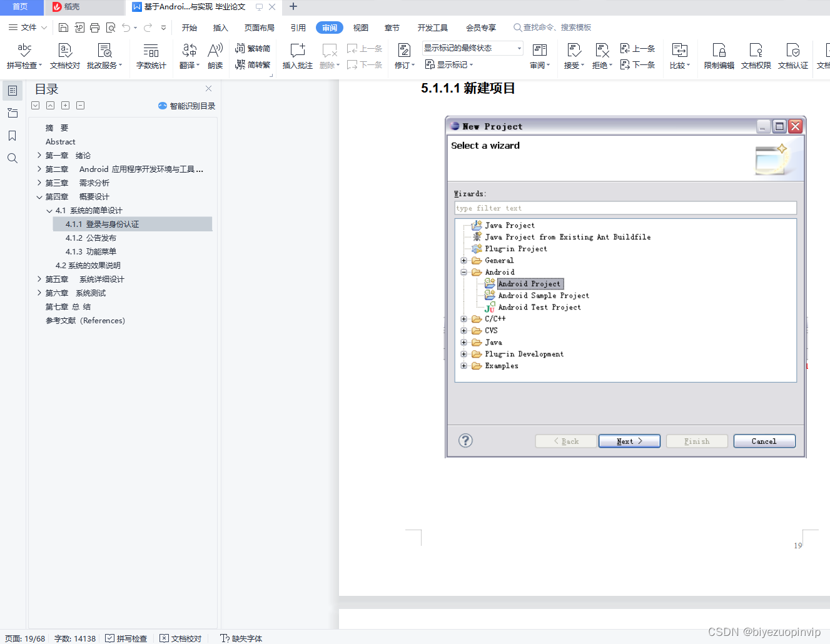The image size is (830, 644).
Task: Click the command search box 查找命令
Action: click(552, 28)
